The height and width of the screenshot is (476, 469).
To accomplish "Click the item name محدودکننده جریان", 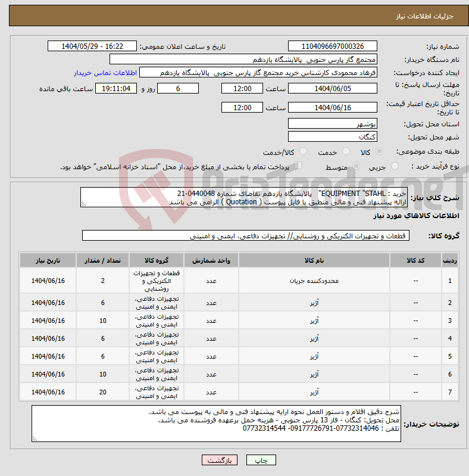I will click(x=314, y=281).
